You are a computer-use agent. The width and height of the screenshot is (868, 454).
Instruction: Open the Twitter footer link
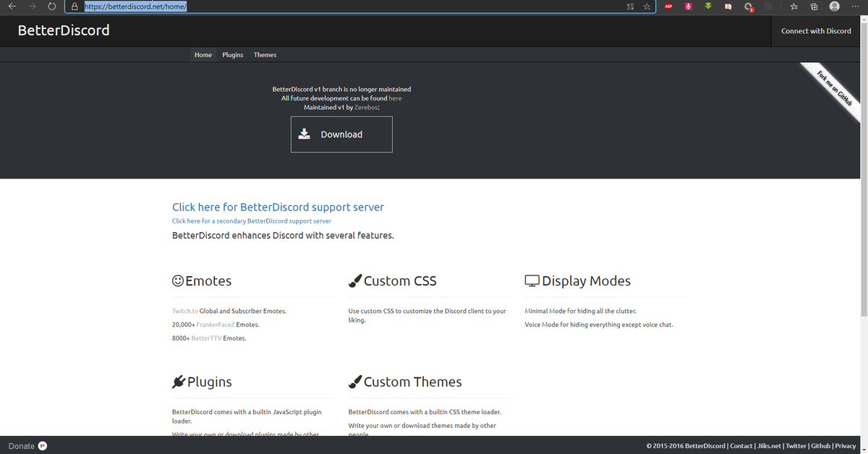tap(796, 446)
